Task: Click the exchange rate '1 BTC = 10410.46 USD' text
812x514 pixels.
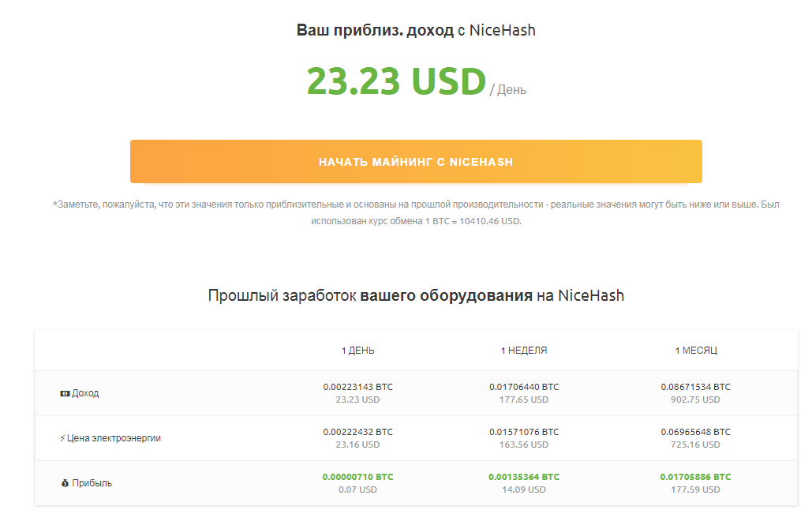Action: click(472, 221)
